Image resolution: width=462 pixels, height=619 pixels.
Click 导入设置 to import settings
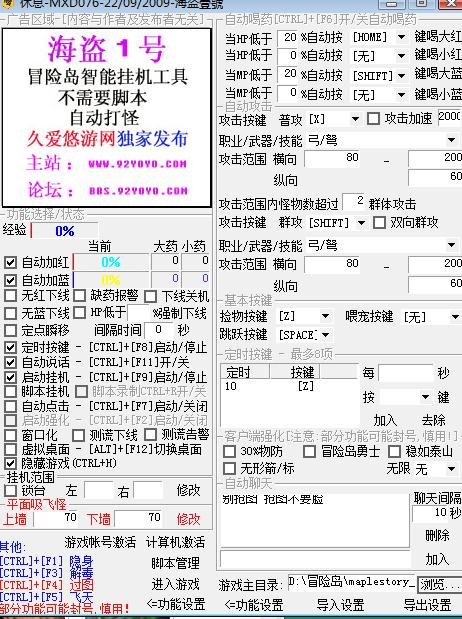point(340,605)
